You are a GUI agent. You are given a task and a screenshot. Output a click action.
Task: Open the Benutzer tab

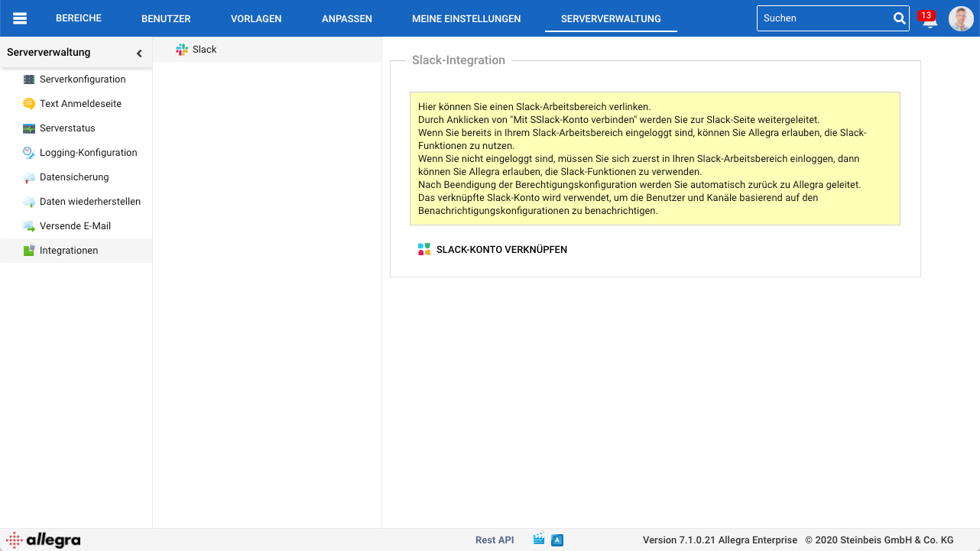(166, 18)
